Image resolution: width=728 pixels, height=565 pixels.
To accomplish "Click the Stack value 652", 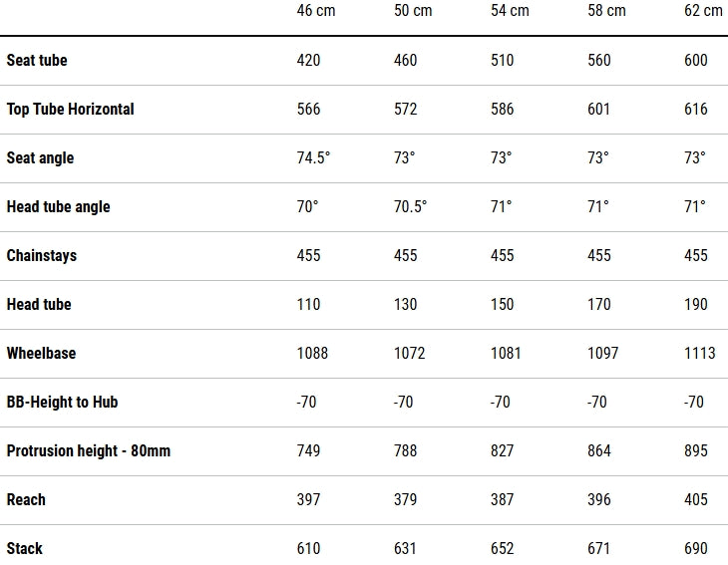I will (503, 549).
